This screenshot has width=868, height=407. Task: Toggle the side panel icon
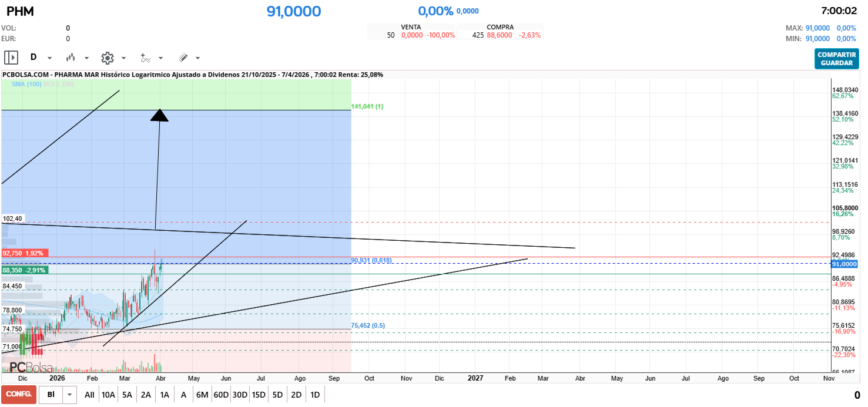11,58
